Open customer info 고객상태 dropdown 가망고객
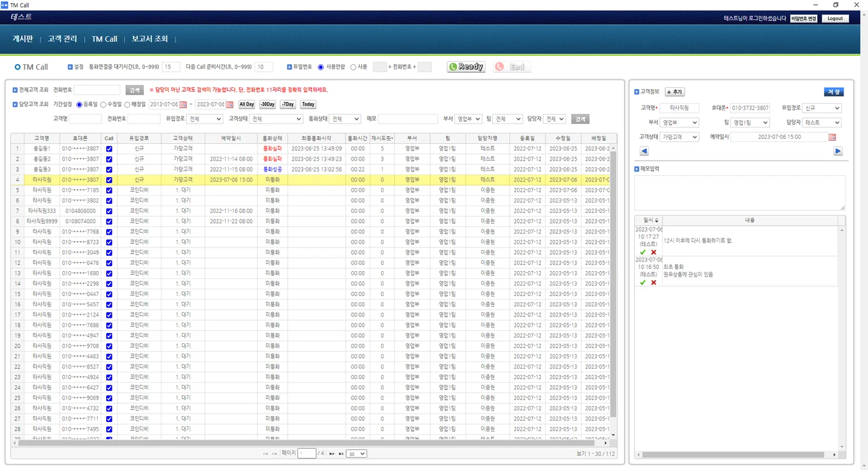The image size is (868, 470). coord(679,137)
